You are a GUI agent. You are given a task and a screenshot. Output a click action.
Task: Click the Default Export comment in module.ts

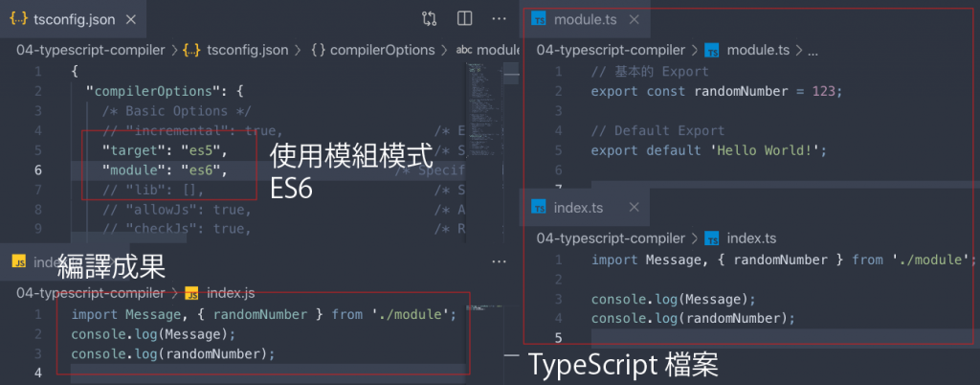pos(657,130)
